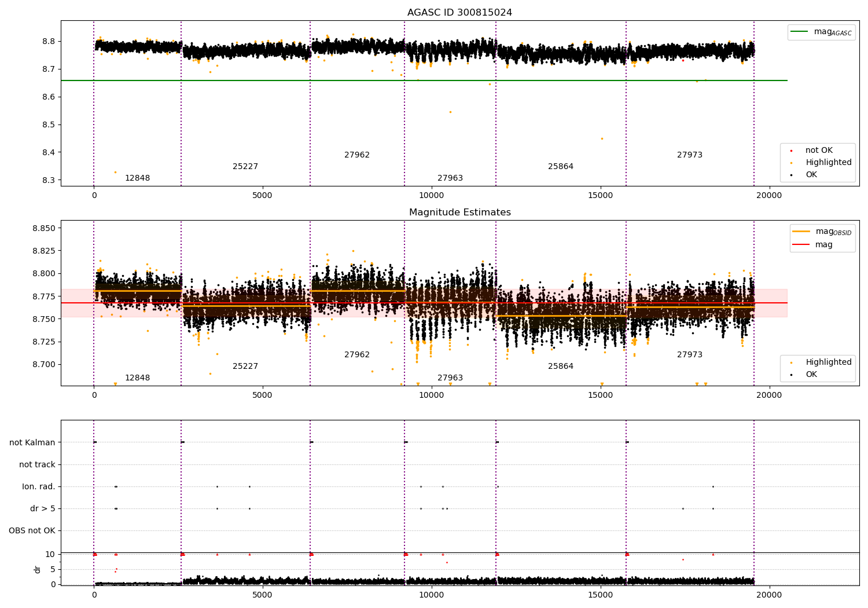Click obsid label 25864 in top plot

coord(561,166)
